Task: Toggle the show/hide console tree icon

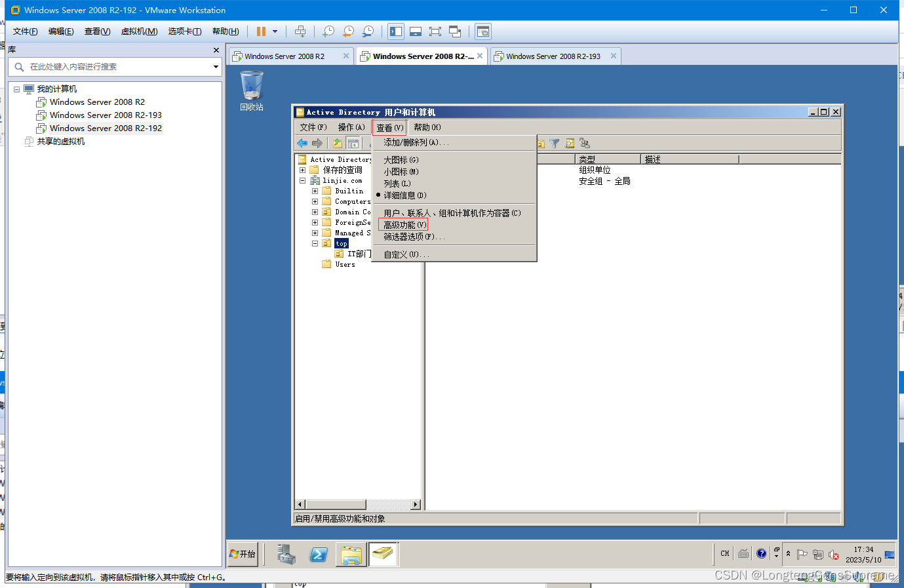Action: [x=353, y=143]
